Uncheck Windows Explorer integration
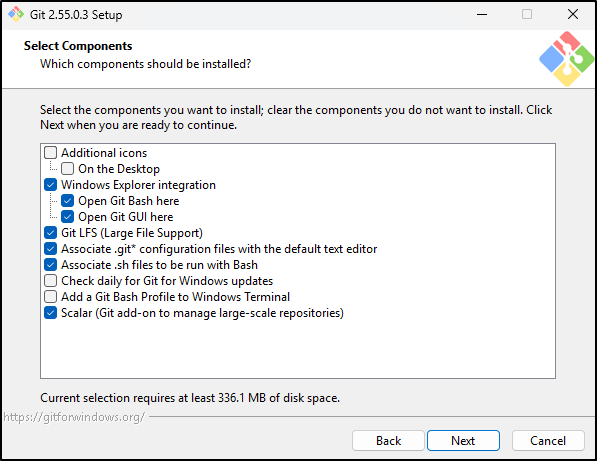This screenshot has height=461, width=597. point(51,185)
